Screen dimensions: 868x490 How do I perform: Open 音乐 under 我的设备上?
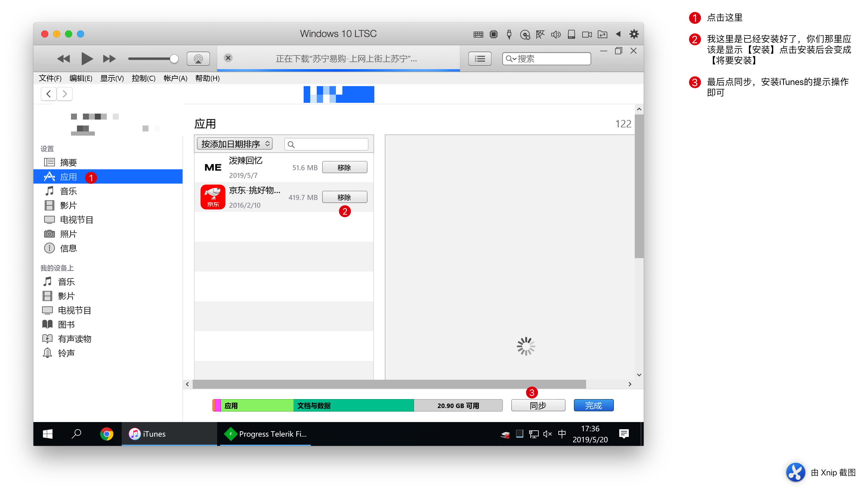click(x=108, y=282)
